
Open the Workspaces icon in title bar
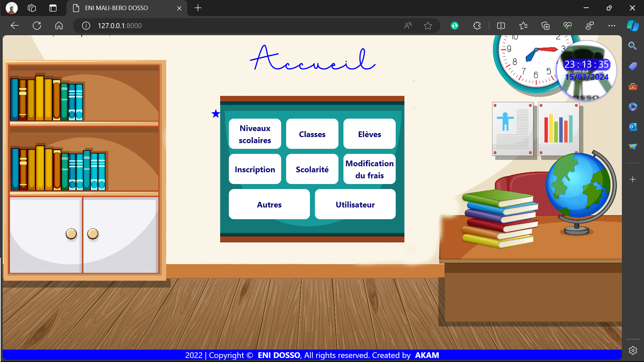(x=32, y=8)
